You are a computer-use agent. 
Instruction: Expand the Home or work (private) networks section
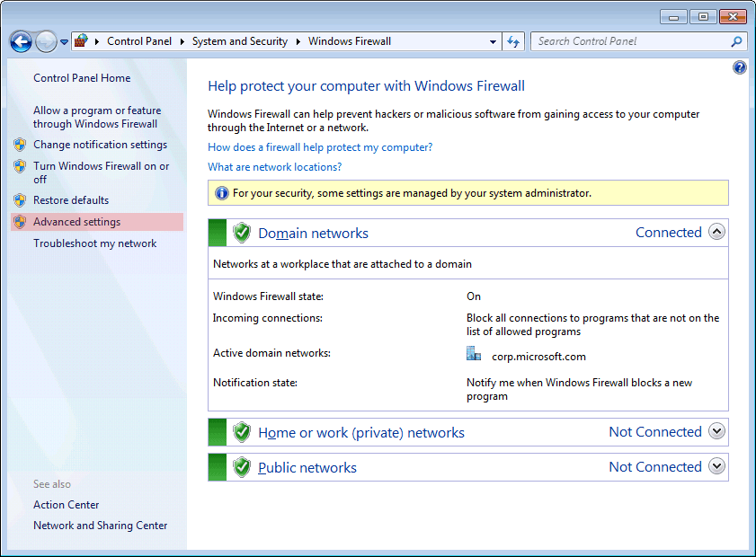pyautogui.click(x=716, y=431)
